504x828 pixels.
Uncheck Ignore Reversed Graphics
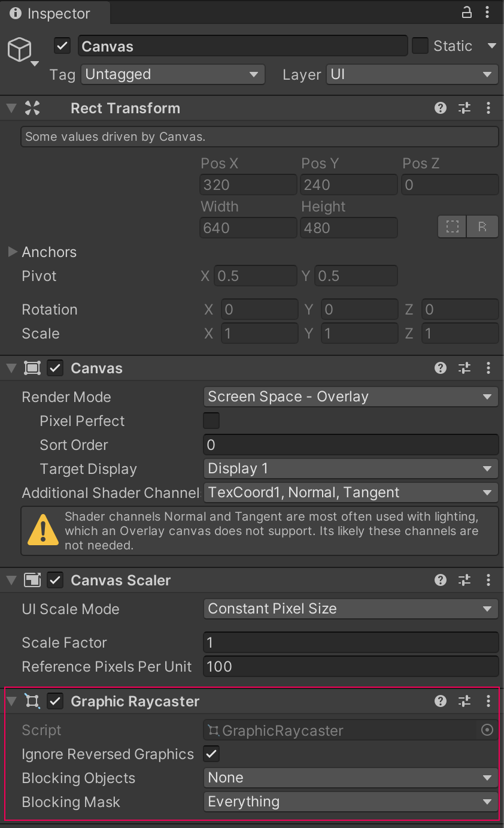coord(211,754)
